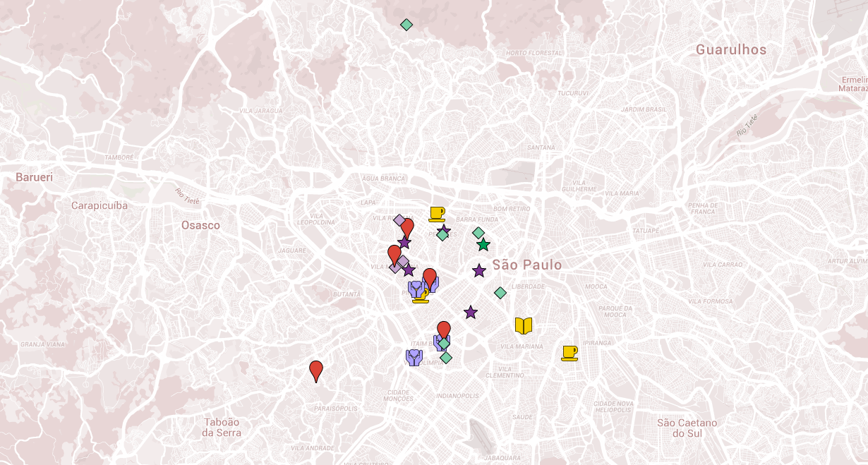Screen dimensions: 868x465
Task: Select purple star marker above Vila Mariana
Action: click(x=471, y=312)
